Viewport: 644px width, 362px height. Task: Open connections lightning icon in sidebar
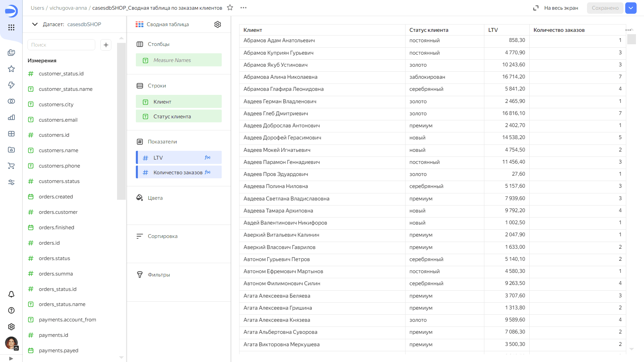click(11, 85)
